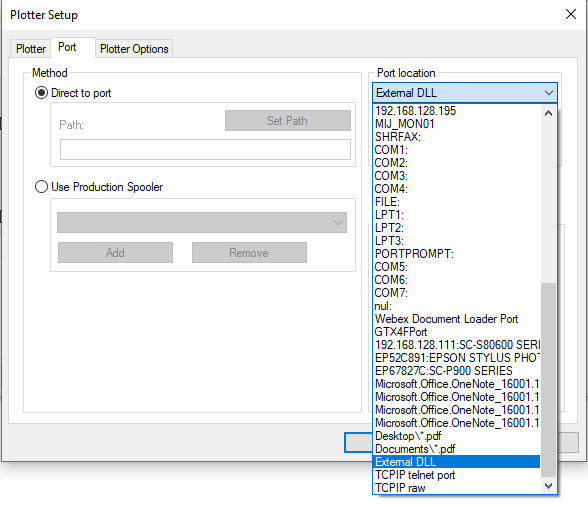Close the Plotter Setup dialog
The image size is (588, 507).
(x=571, y=14)
